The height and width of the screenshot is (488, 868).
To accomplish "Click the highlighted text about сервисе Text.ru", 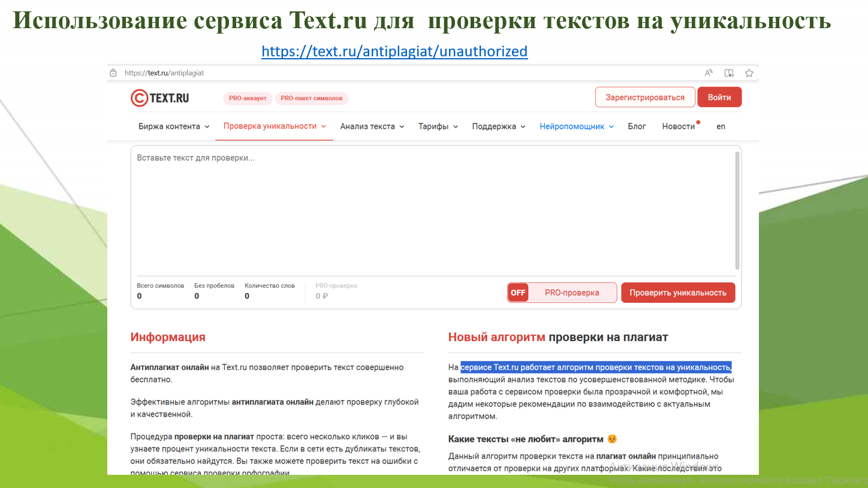I will click(596, 367).
